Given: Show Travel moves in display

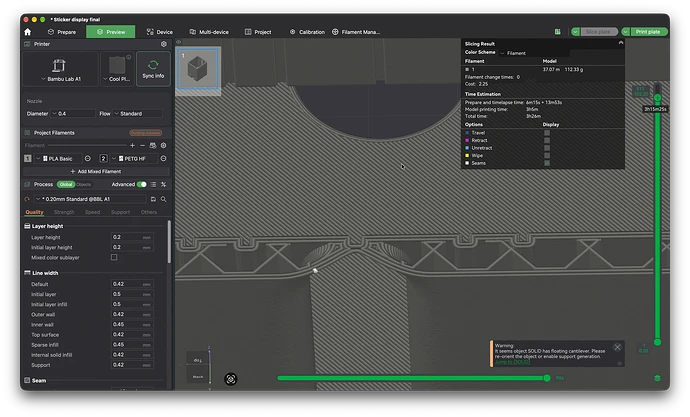Looking at the screenshot, I should tap(547, 132).
